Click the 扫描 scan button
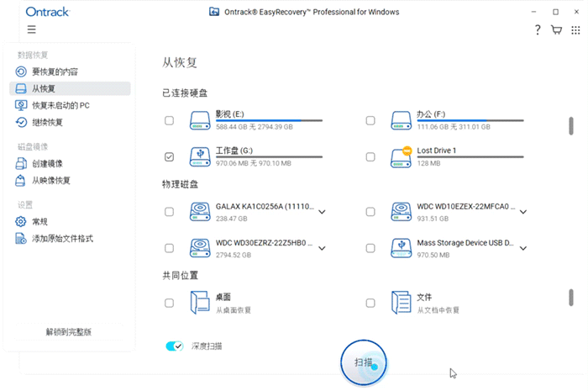The height and width of the screenshot is (391, 588). click(364, 362)
